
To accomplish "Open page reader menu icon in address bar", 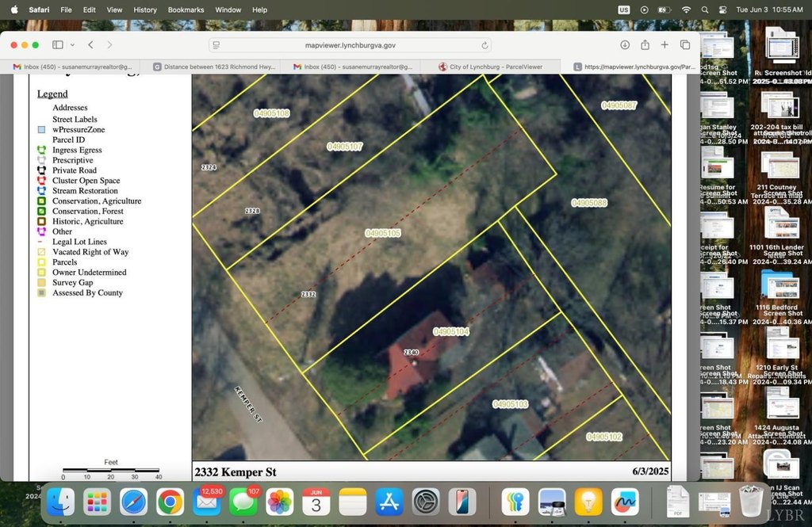I will [x=216, y=45].
